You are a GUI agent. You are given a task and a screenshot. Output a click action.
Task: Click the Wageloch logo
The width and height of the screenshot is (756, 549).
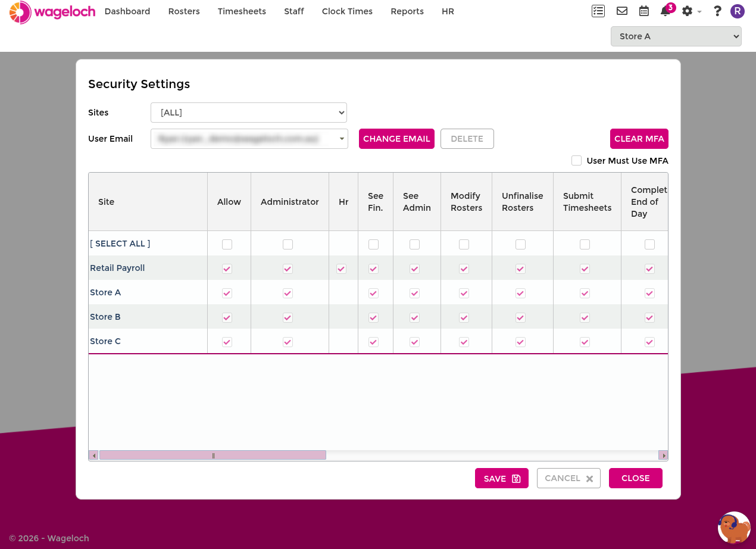(x=52, y=12)
